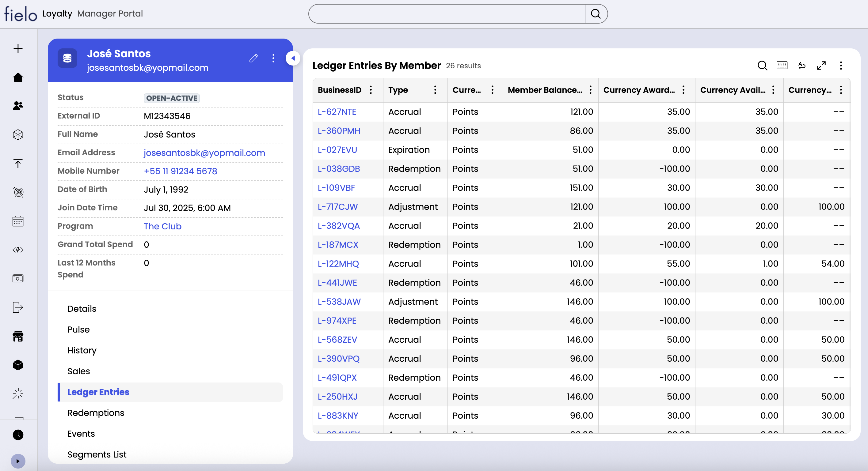Open the store icon in sidebar
868x471 pixels.
click(18, 336)
